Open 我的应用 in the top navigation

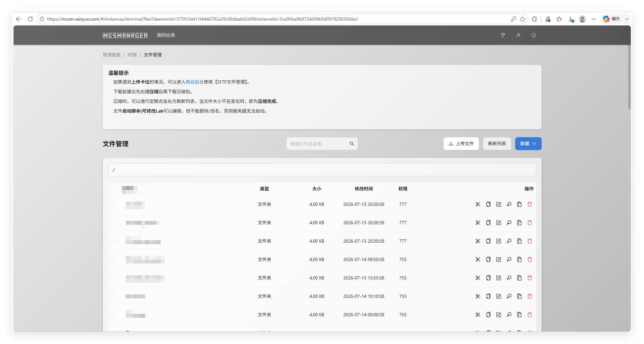166,35
